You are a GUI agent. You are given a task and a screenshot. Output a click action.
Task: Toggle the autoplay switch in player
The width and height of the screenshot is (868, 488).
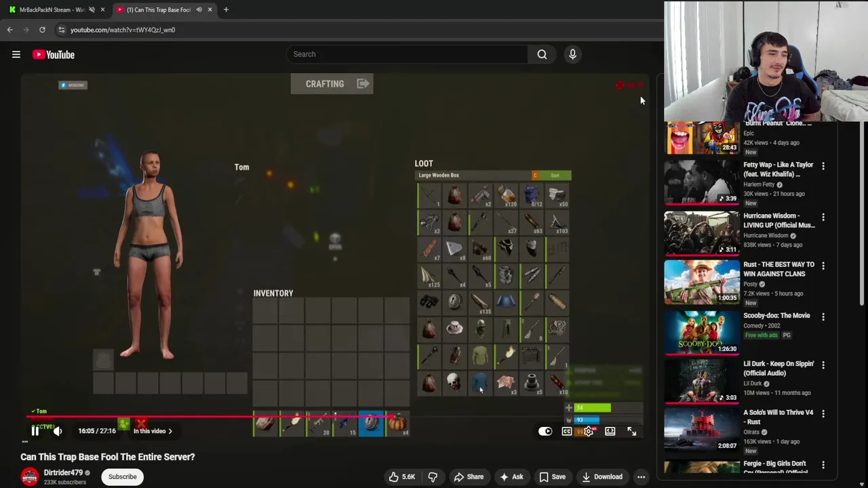pos(545,431)
